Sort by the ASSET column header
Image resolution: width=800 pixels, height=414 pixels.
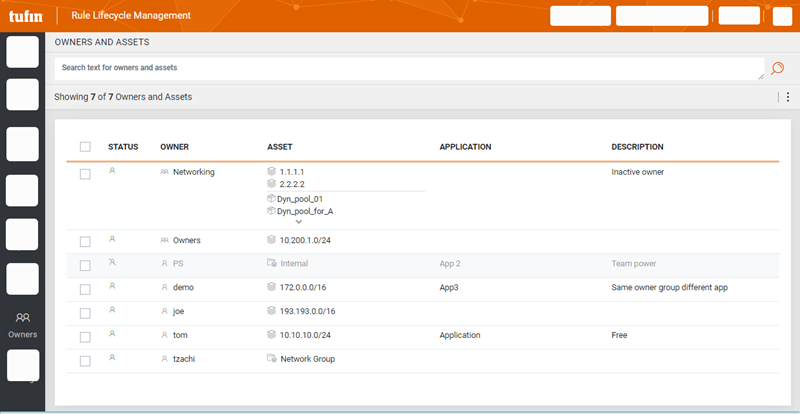(280, 147)
